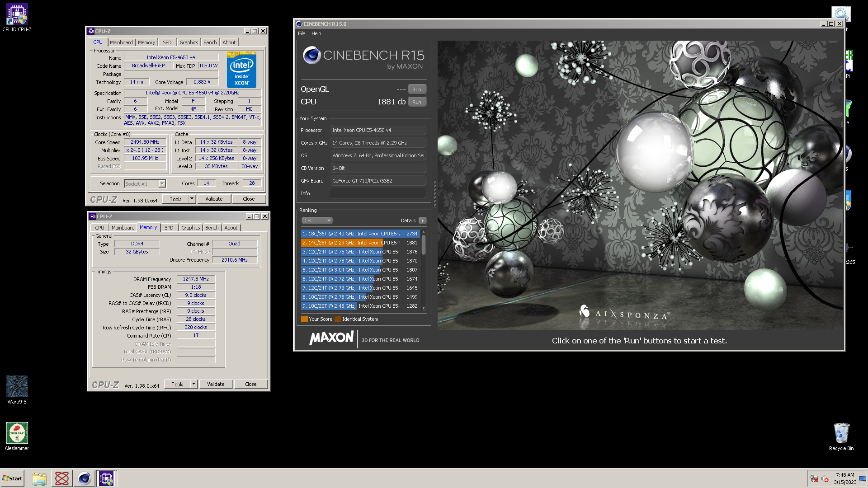Click Close in top CPU-Z window

(249, 199)
